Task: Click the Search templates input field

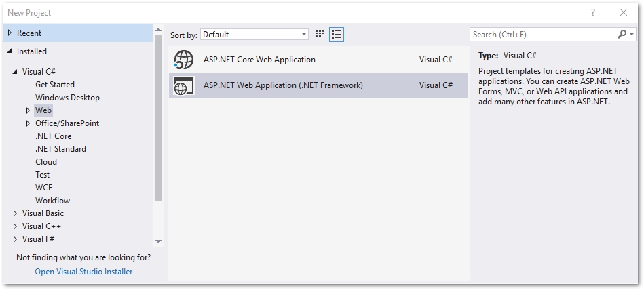Action: click(543, 35)
